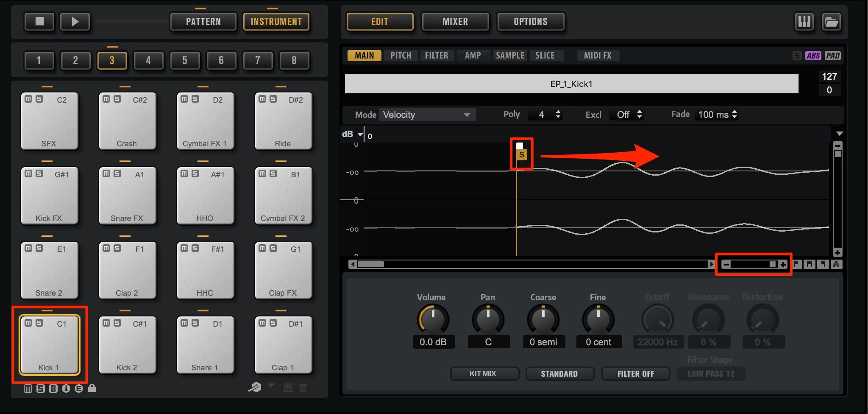
Task: Open the MIXER page
Action: pos(455,22)
